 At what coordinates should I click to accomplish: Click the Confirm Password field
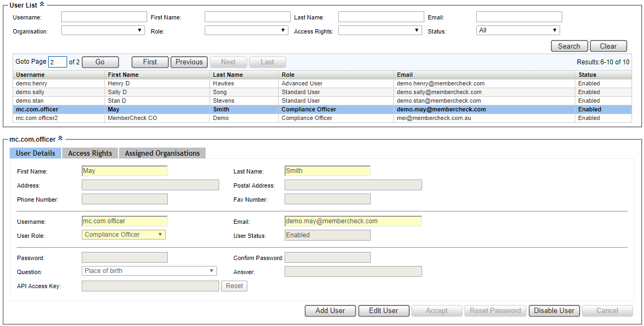[x=327, y=257]
